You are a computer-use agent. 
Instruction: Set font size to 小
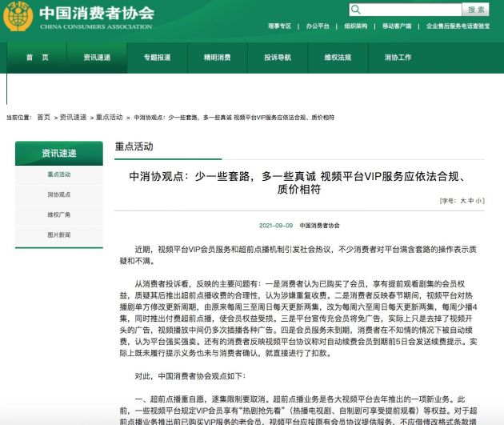[478, 201]
